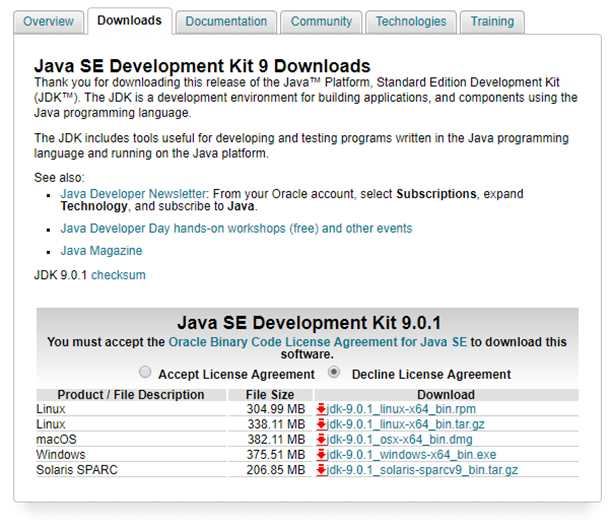Click the File Size column header
The width and height of the screenshot is (610, 520).
[270, 395]
